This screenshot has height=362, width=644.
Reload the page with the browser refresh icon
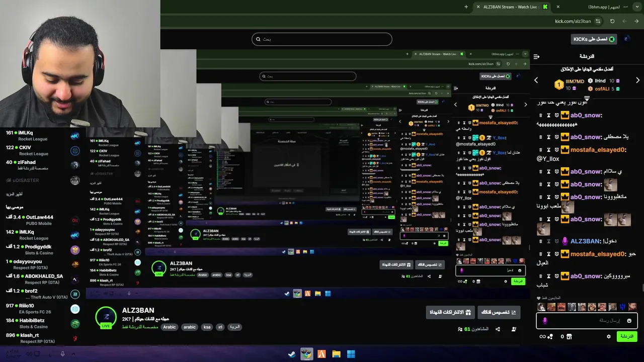click(612, 21)
